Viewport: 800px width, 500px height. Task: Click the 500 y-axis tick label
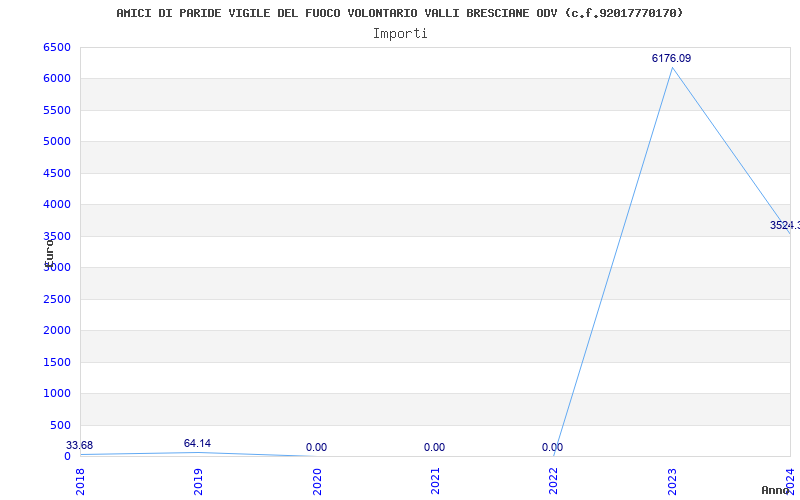[x=60, y=426]
